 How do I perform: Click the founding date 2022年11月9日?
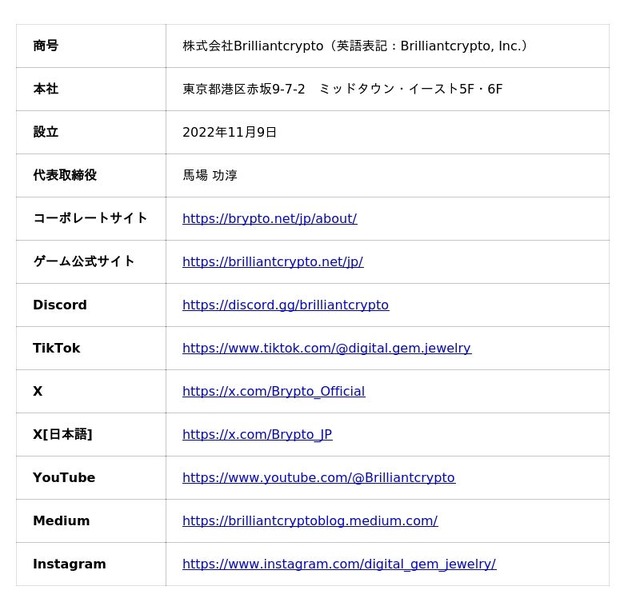pos(229,132)
